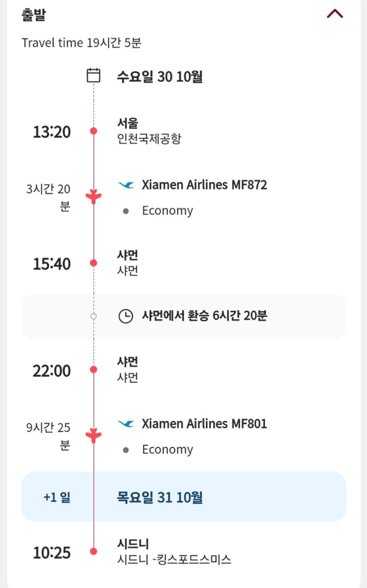Click the Xiamen Airlines logo for MF801
367x588 pixels.
click(x=126, y=424)
